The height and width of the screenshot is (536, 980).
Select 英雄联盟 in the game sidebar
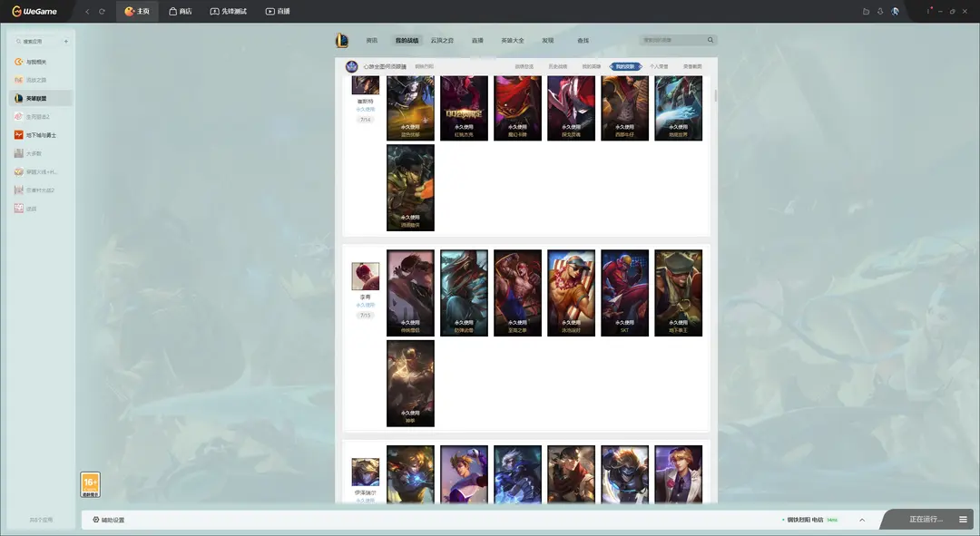coord(41,98)
